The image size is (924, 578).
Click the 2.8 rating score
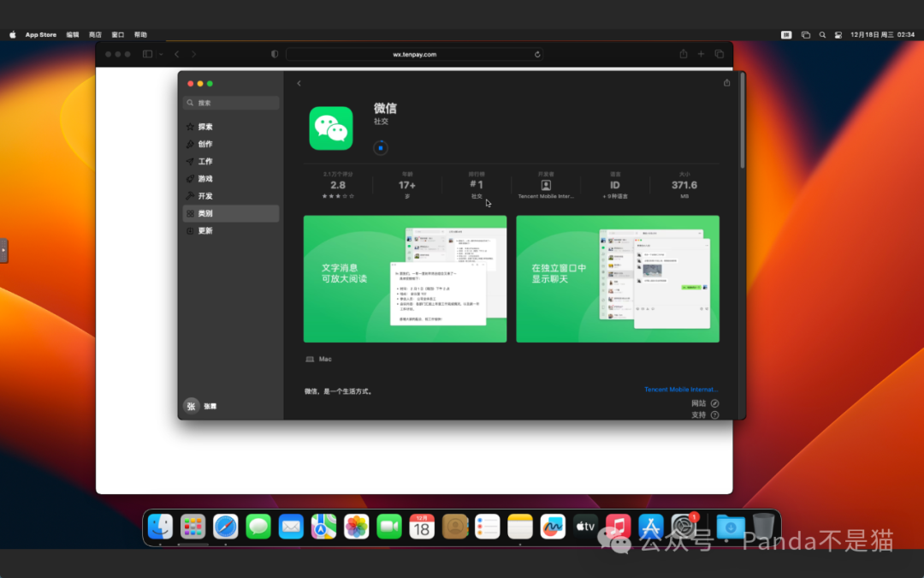pyautogui.click(x=338, y=185)
